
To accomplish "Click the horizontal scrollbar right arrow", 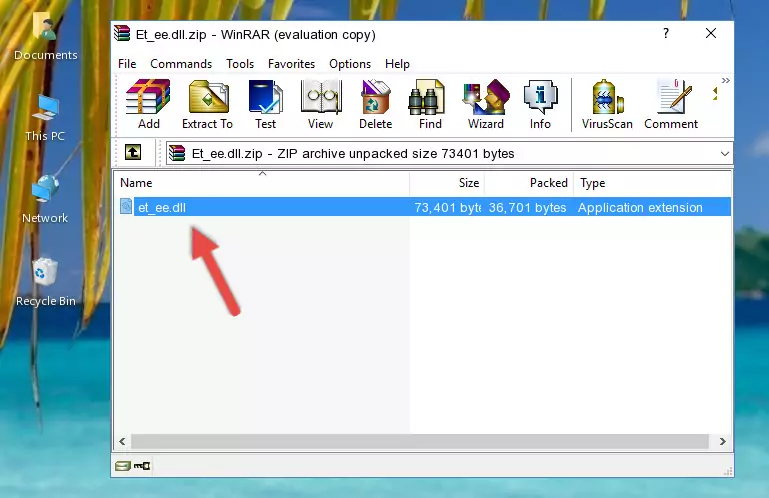I will (722, 442).
